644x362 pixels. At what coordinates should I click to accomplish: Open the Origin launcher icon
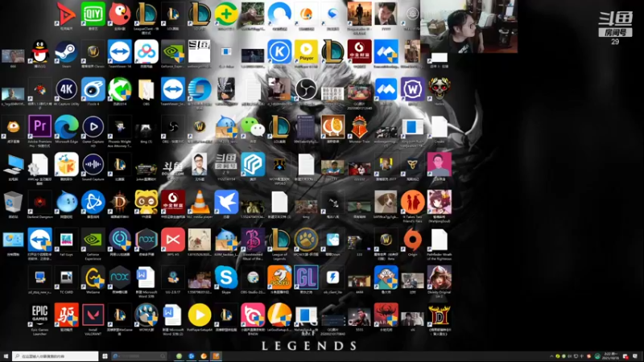click(x=412, y=241)
